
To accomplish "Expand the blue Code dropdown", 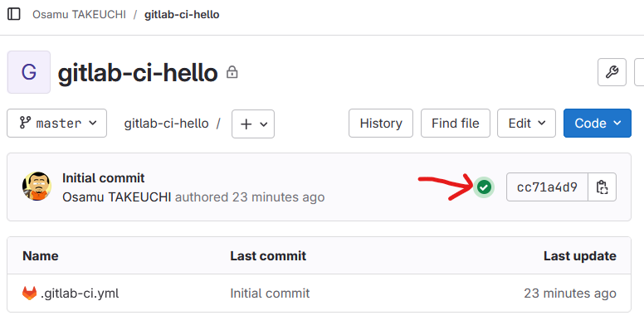I will [598, 123].
